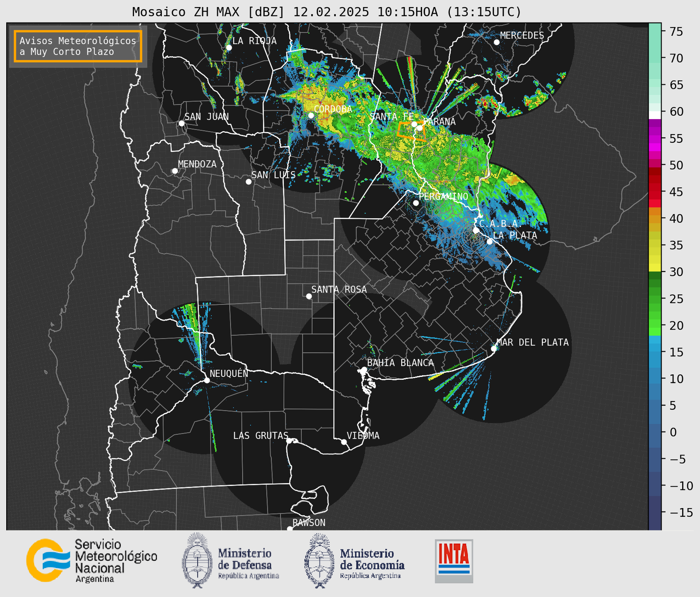
Task: Click the PERGAMINO city marker
Action: (416, 203)
